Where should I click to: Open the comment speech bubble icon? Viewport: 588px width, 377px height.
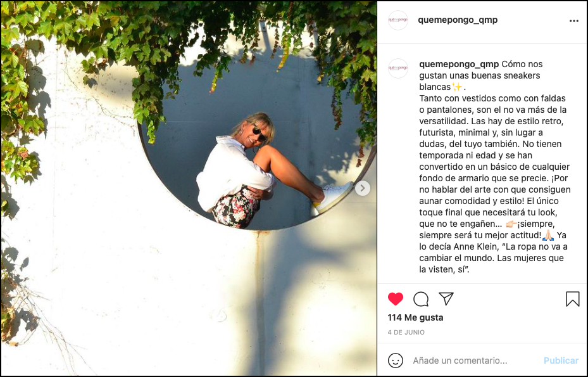(421, 299)
